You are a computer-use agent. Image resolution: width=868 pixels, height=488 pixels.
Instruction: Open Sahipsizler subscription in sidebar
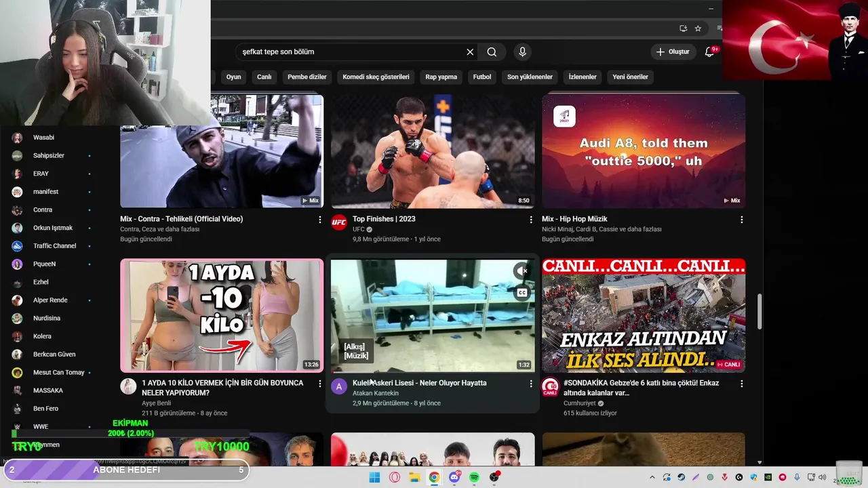click(52, 155)
